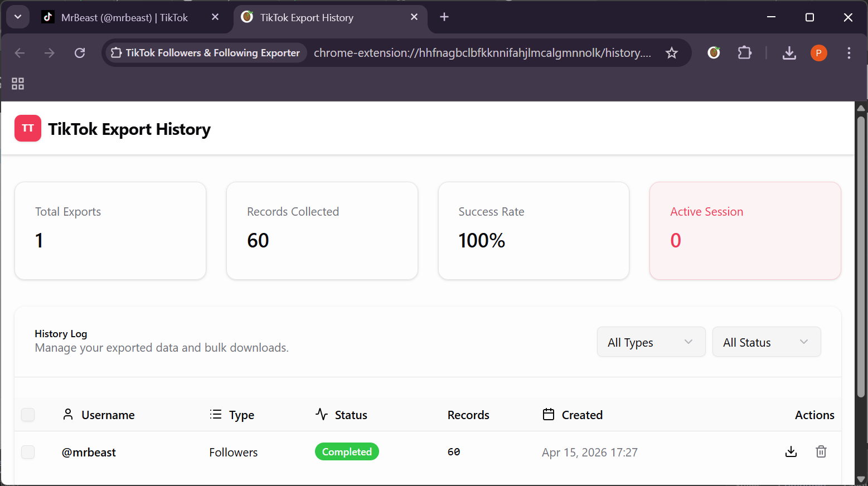Toggle the select-all header checkbox
This screenshot has width=868, height=486.
pos(28,415)
